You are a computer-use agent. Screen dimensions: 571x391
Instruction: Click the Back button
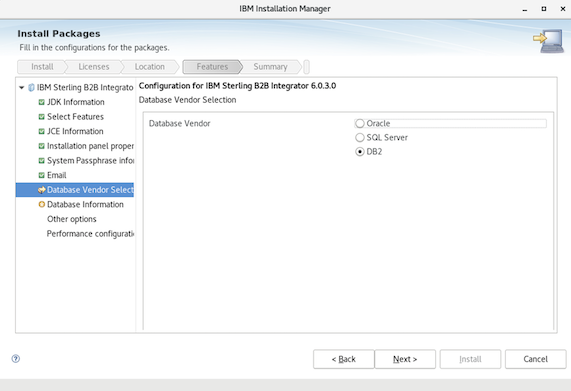343,359
